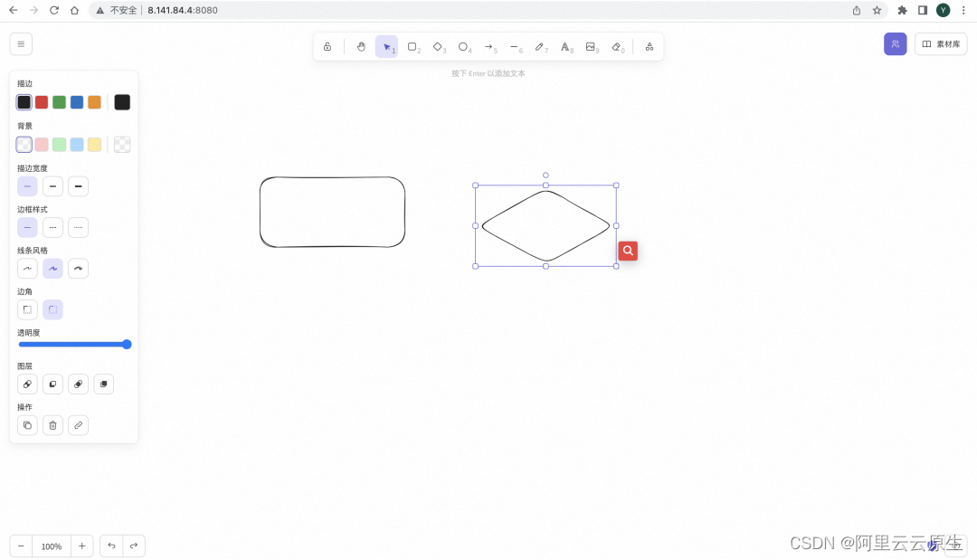Image resolution: width=977 pixels, height=560 pixels.
Task: Select the Rectangle tool
Action: point(413,46)
